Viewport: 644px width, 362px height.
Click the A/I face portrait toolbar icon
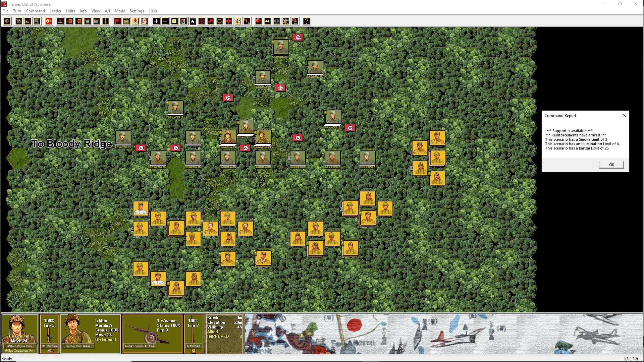145,21
